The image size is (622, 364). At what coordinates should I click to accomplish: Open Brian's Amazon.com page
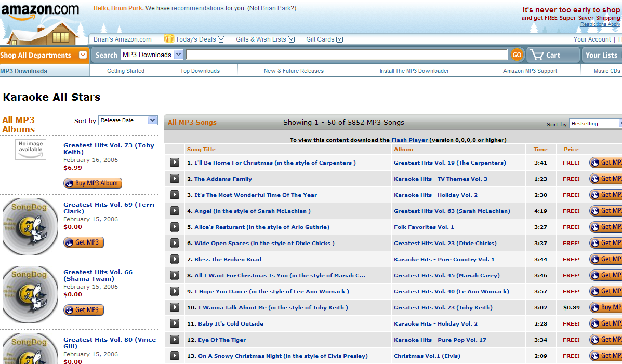(123, 39)
